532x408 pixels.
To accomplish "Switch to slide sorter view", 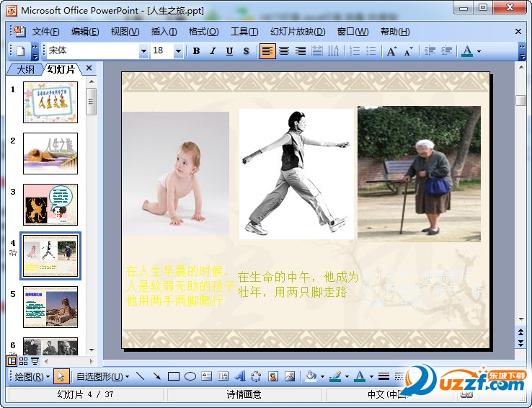I will click(x=24, y=360).
